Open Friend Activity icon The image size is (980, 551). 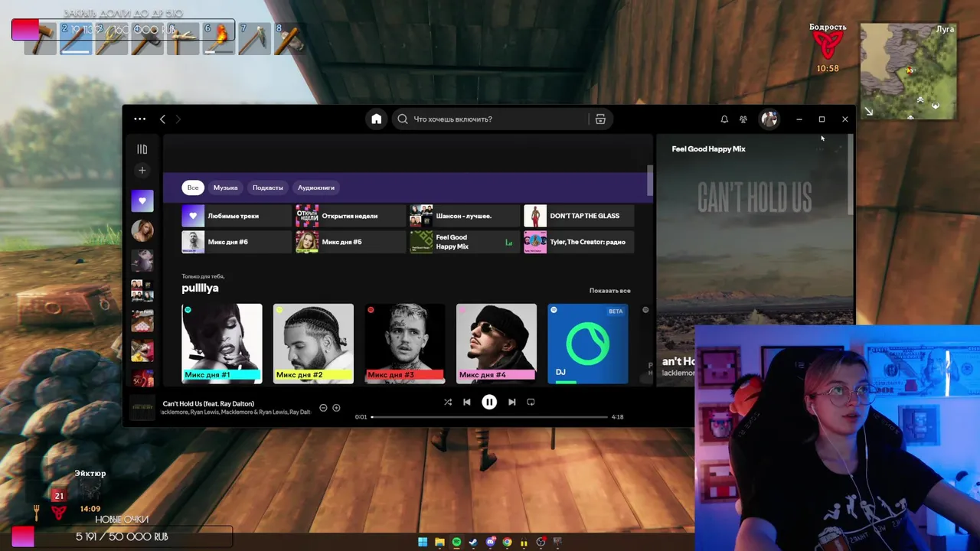coord(743,119)
